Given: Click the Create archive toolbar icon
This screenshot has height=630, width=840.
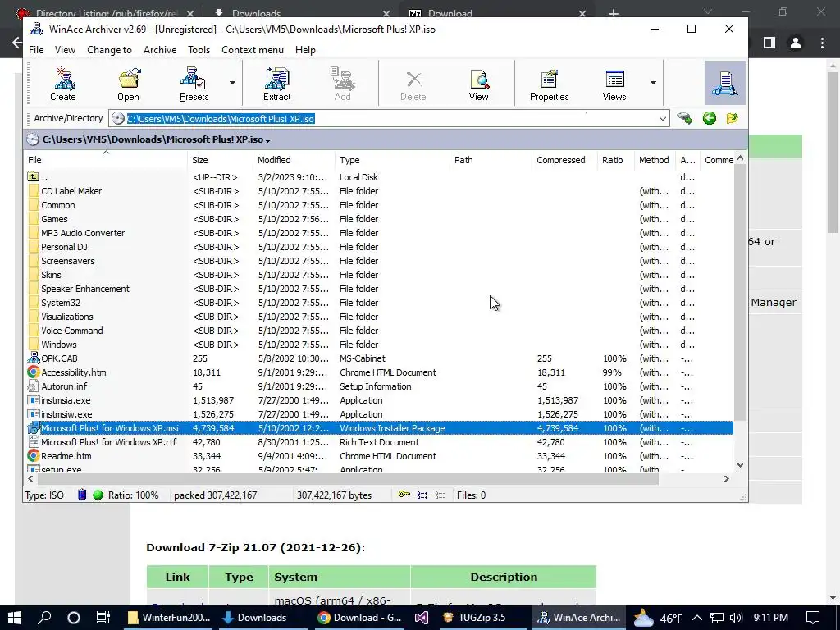Looking at the screenshot, I should point(63,84).
